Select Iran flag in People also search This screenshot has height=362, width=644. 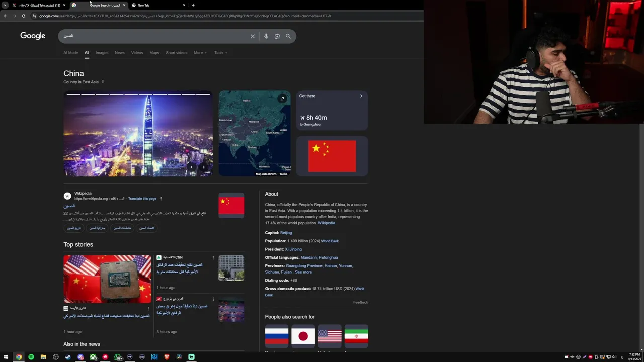[x=356, y=336]
